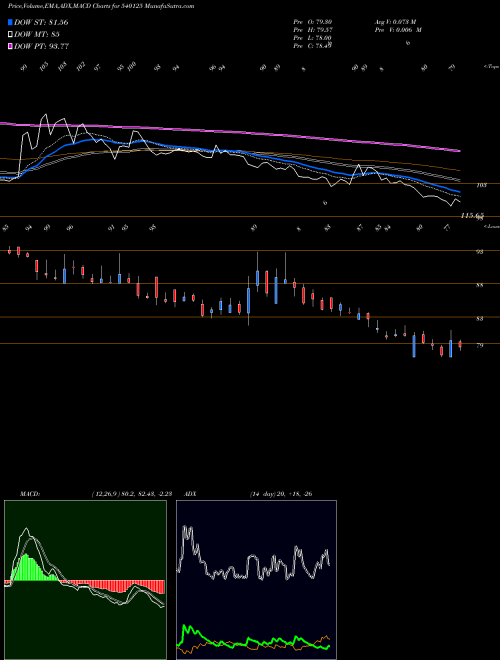
Task: Click the 'Pre L: 78.00' value
Action: pyautogui.click(x=314, y=38)
